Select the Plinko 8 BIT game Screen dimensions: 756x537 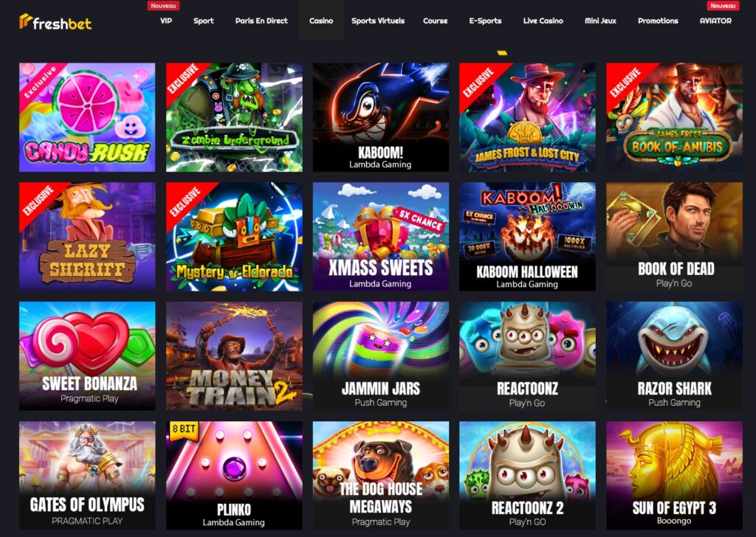tap(234, 475)
